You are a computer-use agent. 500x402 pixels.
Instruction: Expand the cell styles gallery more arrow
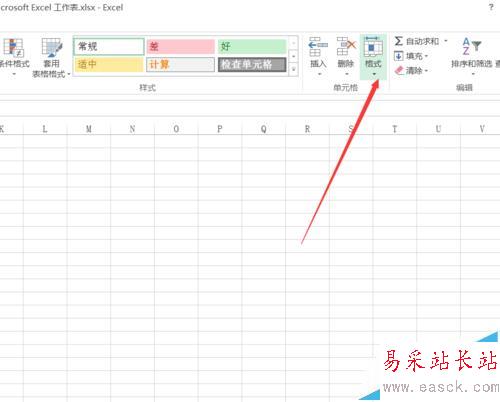pyautogui.click(x=293, y=69)
